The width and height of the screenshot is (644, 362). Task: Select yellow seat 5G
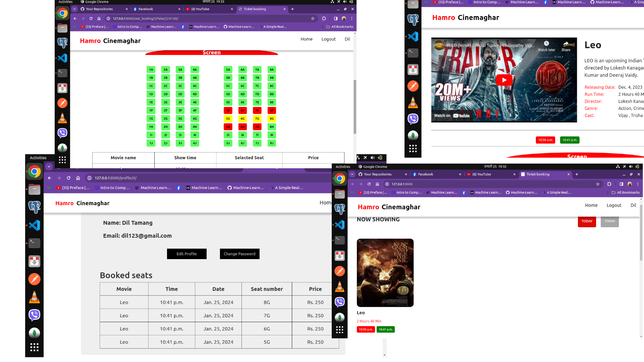coord(228,119)
